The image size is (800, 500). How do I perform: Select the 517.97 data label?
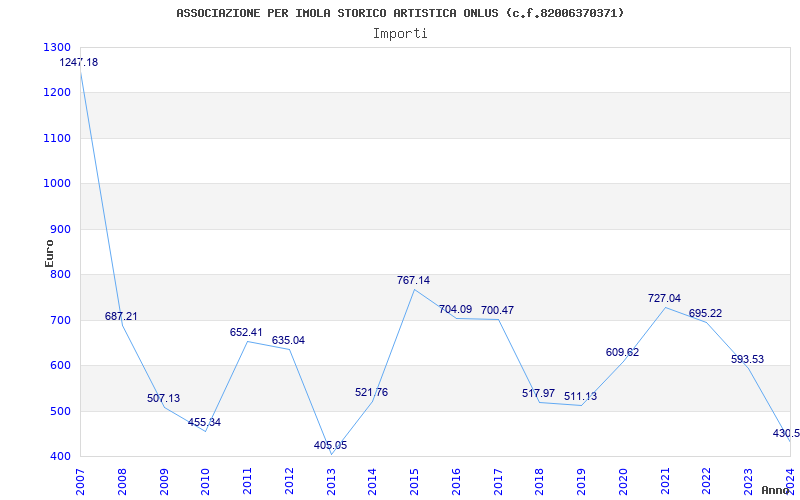pyautogui.click(x=538, y=393)
